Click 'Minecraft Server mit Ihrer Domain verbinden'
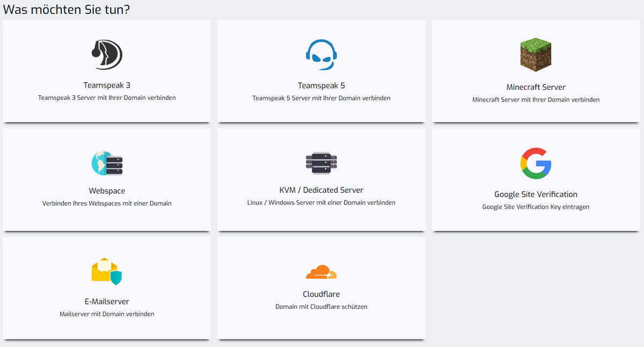644x347 pixels. point(536,99)
